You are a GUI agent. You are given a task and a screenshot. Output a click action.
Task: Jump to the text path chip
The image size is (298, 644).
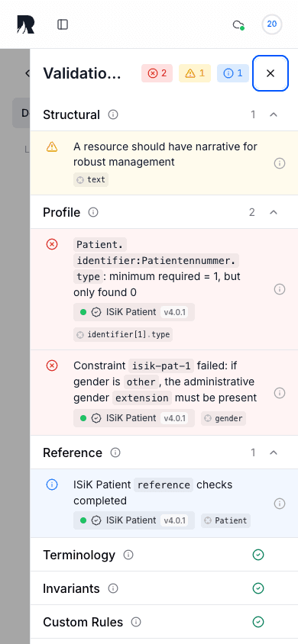(x=91, y=179)
